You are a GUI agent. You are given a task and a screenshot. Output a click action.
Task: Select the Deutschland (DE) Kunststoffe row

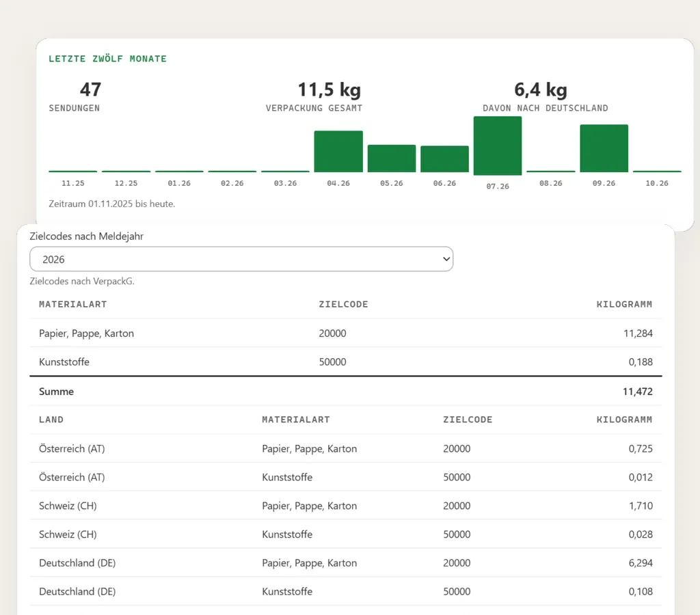click(345, 591)
